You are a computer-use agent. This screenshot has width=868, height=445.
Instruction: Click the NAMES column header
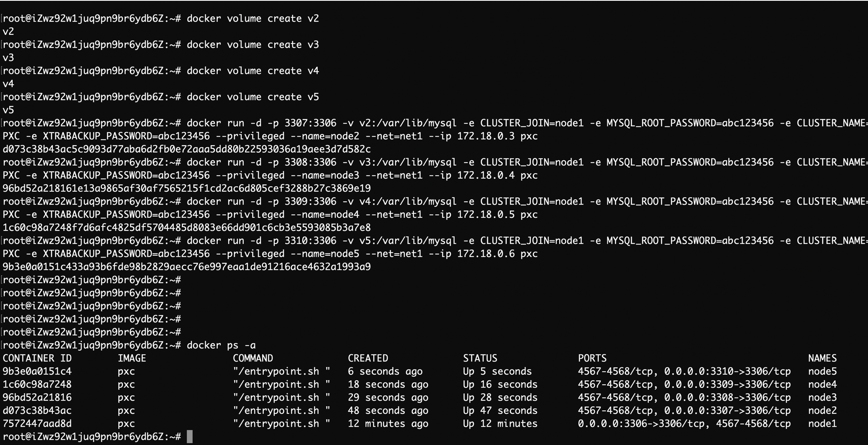(x=822, y=358)
